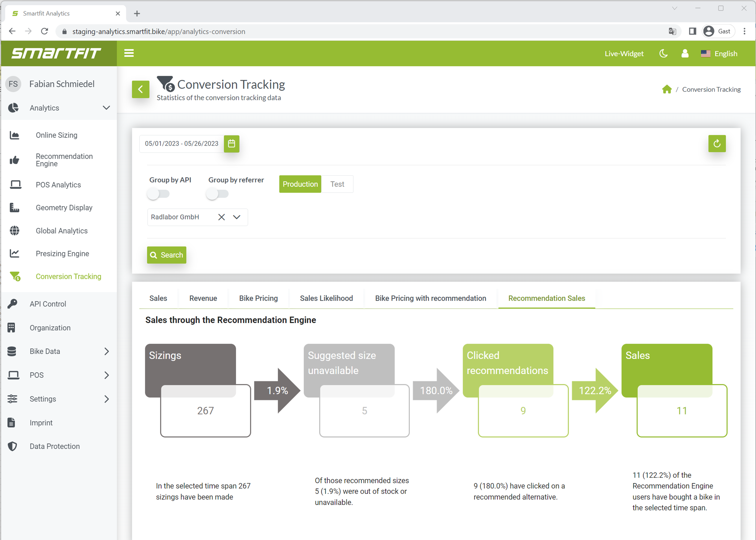
Task: Open the Sales Likelihood tab
Action: point(326,298)
